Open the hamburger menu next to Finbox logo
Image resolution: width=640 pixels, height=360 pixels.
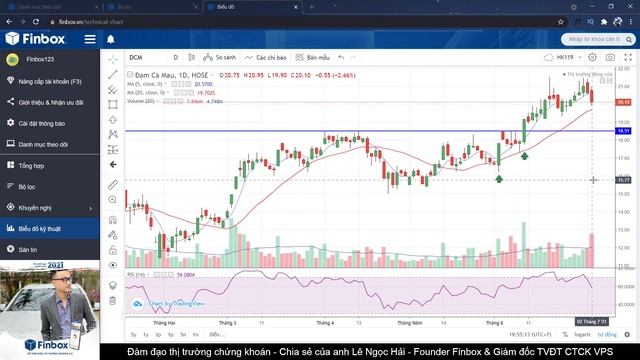(90, 39)
